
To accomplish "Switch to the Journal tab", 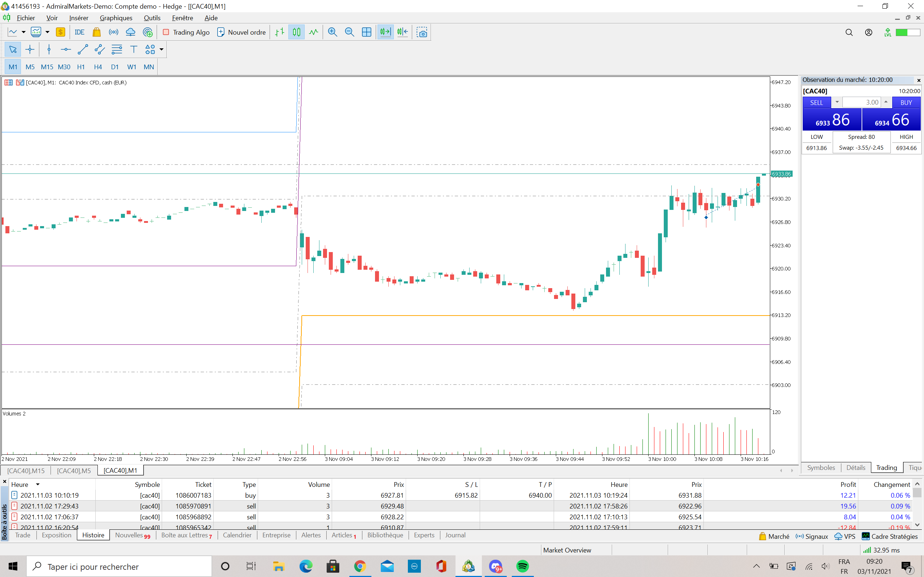I will [455, 535].
